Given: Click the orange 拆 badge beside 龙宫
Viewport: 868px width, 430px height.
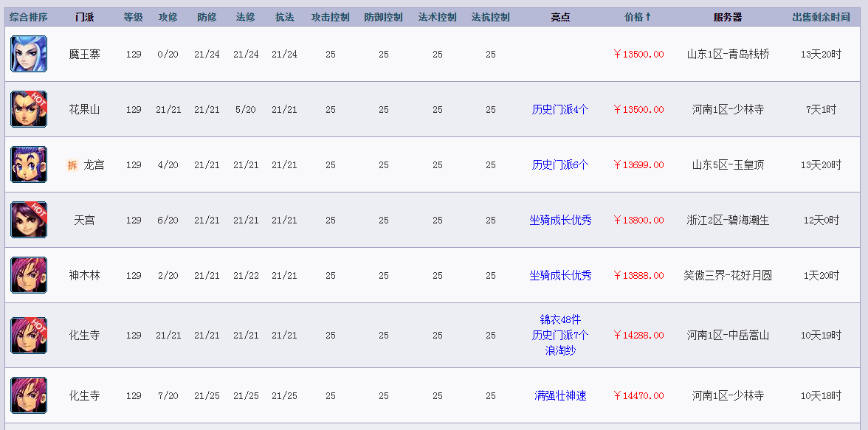Looking at the screenshot, I should 72,165.
